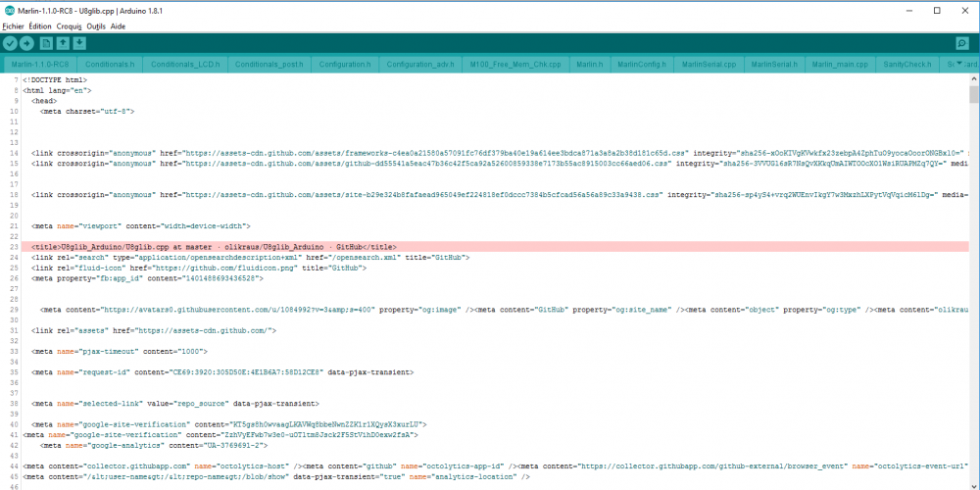Open the Configuration_adv.h tab

tap(419, 65)
